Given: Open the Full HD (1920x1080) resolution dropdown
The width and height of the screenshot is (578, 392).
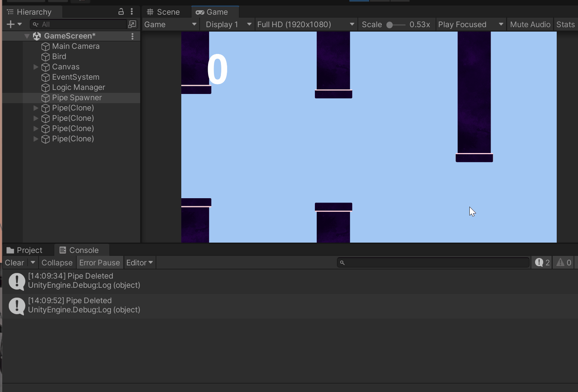Looking at the screenshot, I should pyautogui.click(x=306, y=24).
